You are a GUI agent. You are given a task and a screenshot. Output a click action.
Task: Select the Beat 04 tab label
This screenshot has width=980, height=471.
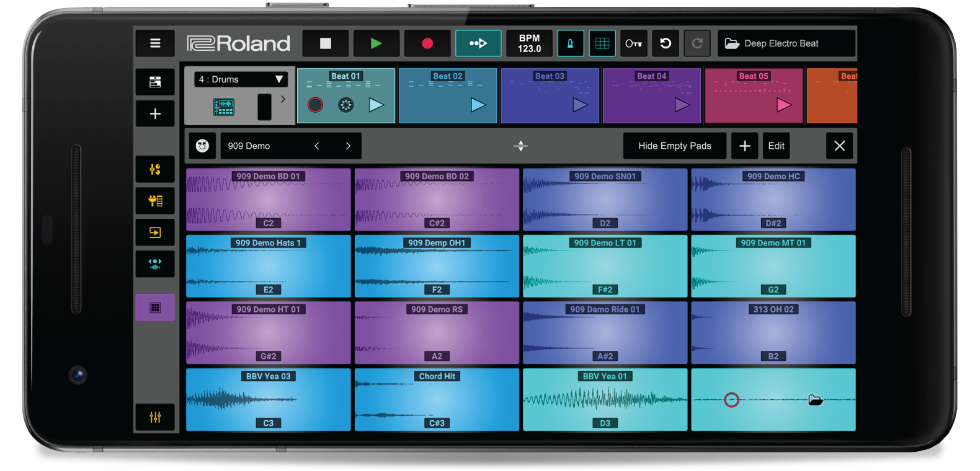[x=652, y=76]
